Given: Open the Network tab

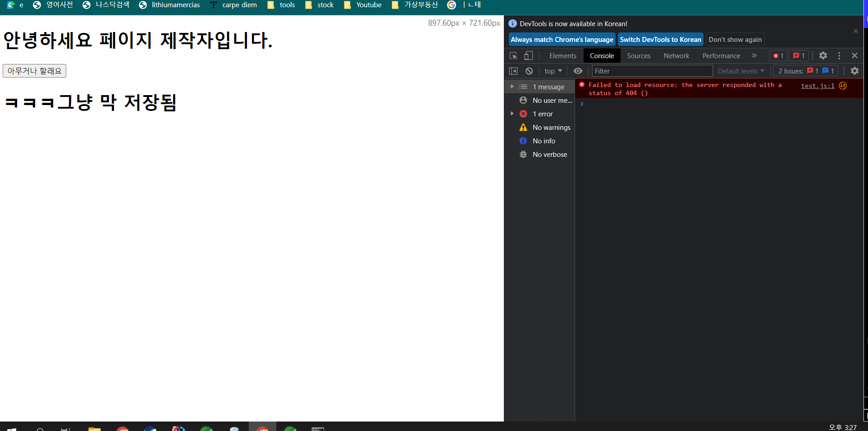Looking at the screenshot, I should tap(676, 56).
